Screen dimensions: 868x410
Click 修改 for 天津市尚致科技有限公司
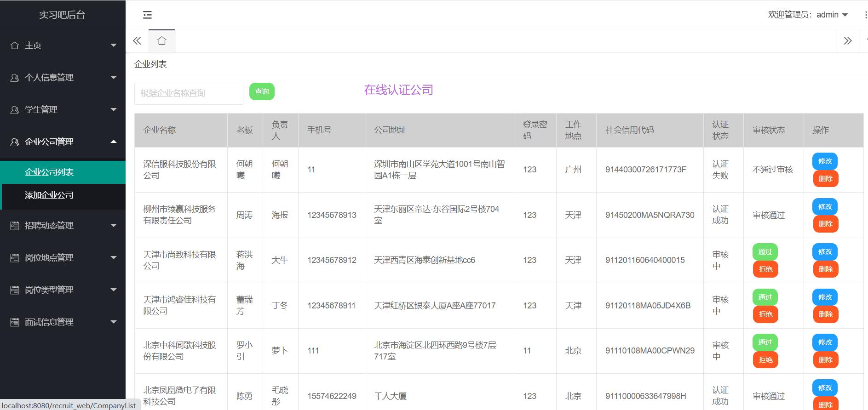[x=825, y=251]
